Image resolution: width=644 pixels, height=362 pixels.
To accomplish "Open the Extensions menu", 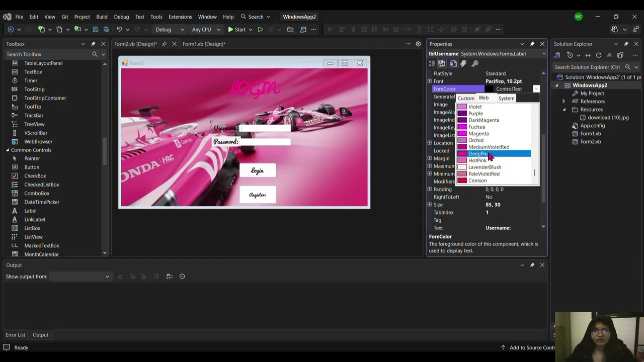I will [180, 17].
